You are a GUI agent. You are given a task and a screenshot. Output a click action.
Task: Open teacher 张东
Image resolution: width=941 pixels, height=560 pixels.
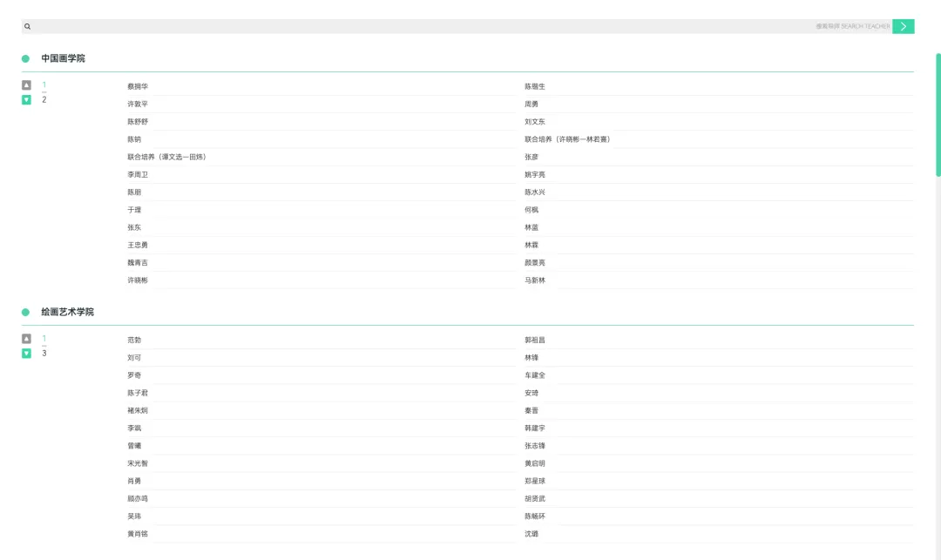point(134,227)
